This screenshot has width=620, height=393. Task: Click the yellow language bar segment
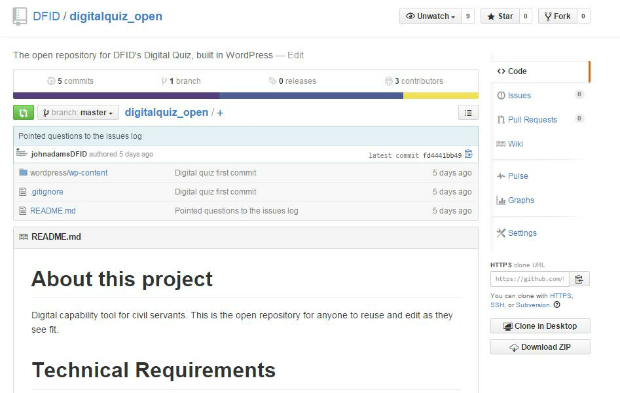[x=440, y=96]
